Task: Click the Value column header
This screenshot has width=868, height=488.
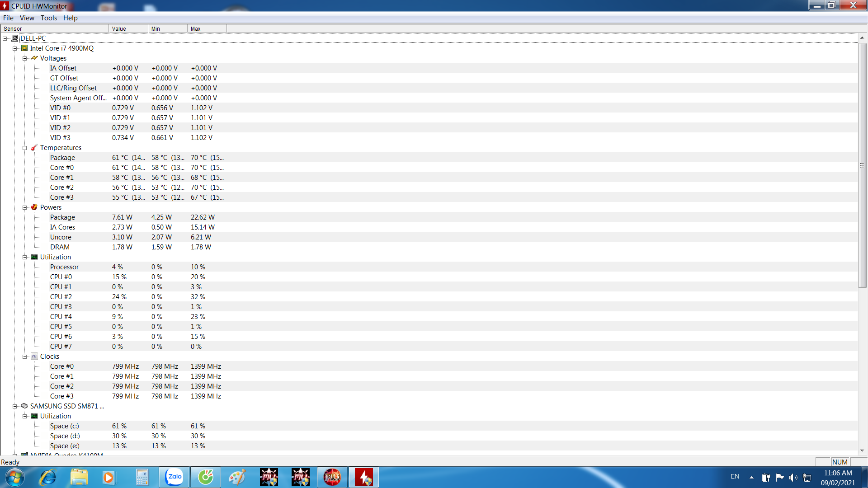Action: (128, 28)
